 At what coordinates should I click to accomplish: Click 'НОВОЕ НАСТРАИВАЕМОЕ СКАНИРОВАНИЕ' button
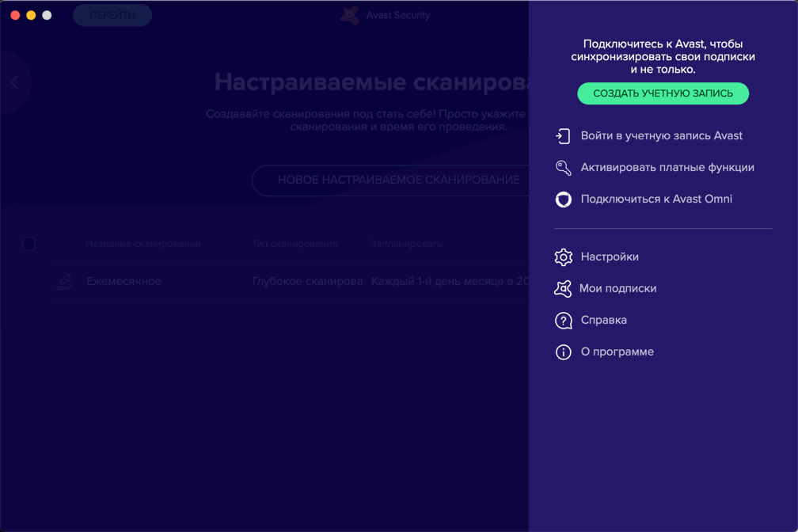tap(390, 180)
